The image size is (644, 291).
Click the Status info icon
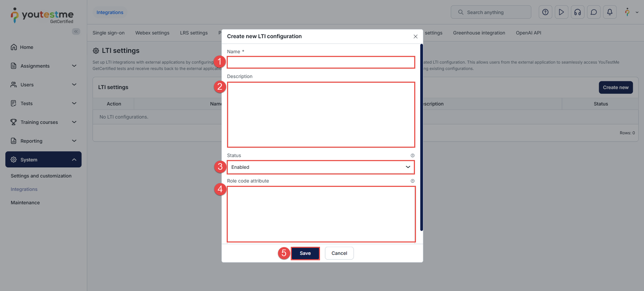(413, 156)
